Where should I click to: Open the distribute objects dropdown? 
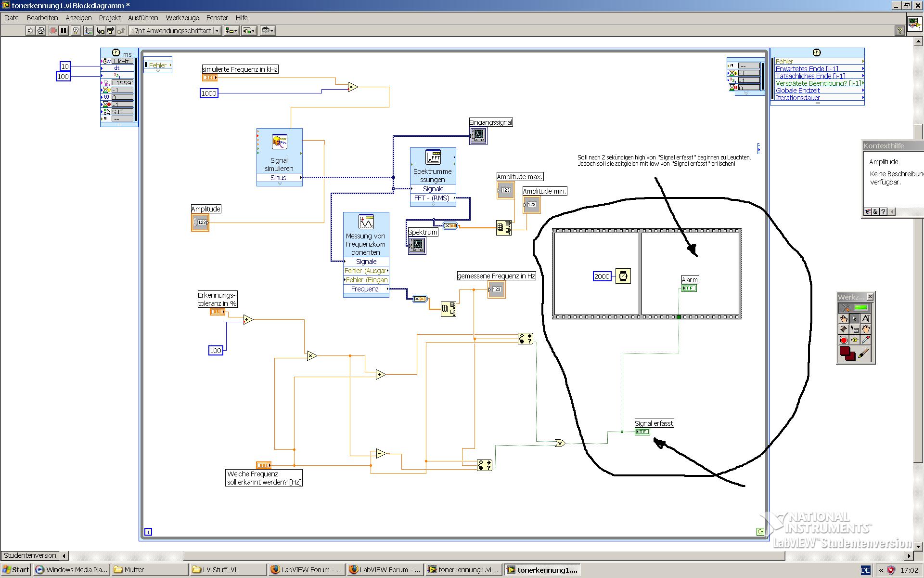click(249, 31)
